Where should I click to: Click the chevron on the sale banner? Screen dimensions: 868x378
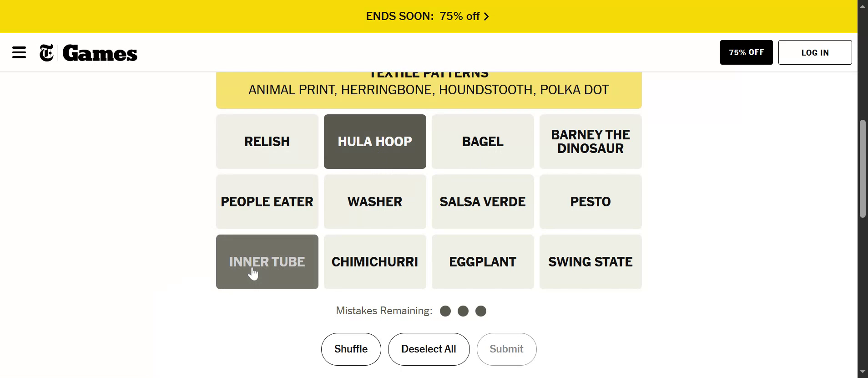[x=486, y=16]
